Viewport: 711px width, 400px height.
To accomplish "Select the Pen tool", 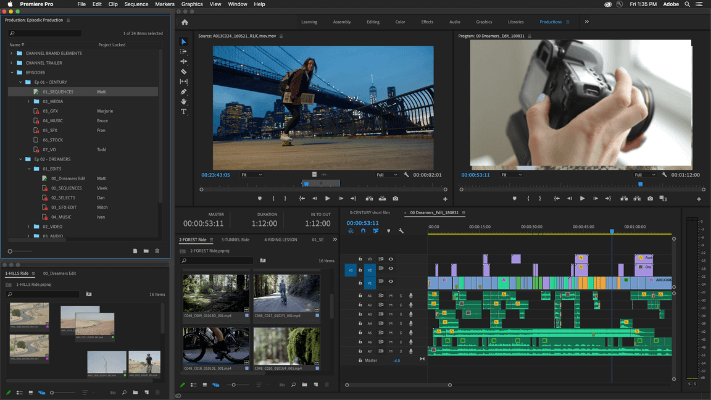I will [184, 91].
